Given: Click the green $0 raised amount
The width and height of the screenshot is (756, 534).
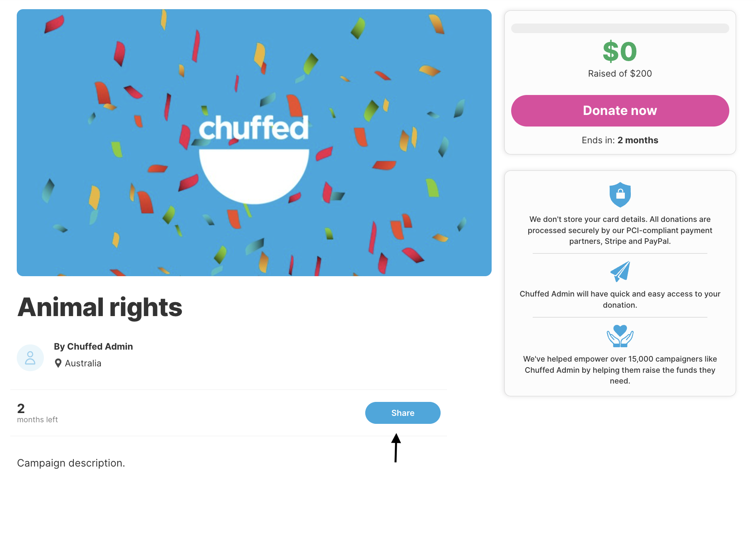Looking at the screenshot, I should (620, 51).
